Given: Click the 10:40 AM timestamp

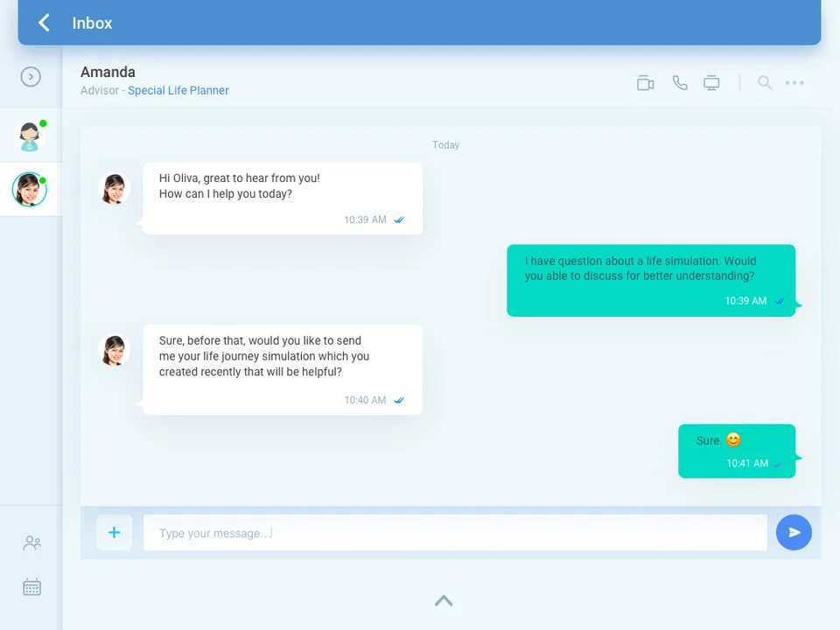Looking at the screenshot, I should click(365, 400).
